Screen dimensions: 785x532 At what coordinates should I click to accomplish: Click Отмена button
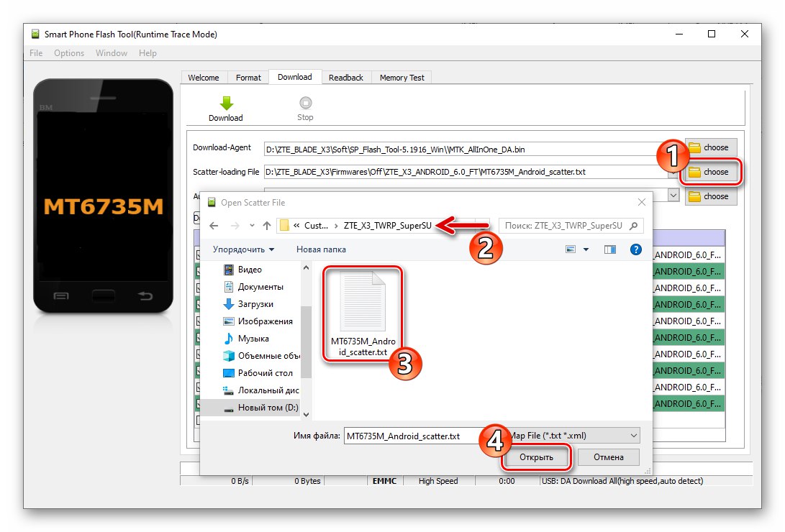(x=608, y=457)
